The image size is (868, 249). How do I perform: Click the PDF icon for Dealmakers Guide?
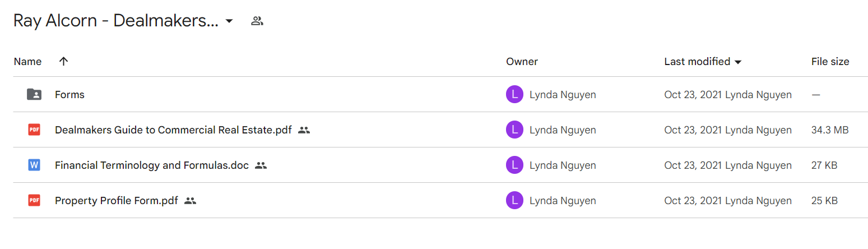(34, 130)
